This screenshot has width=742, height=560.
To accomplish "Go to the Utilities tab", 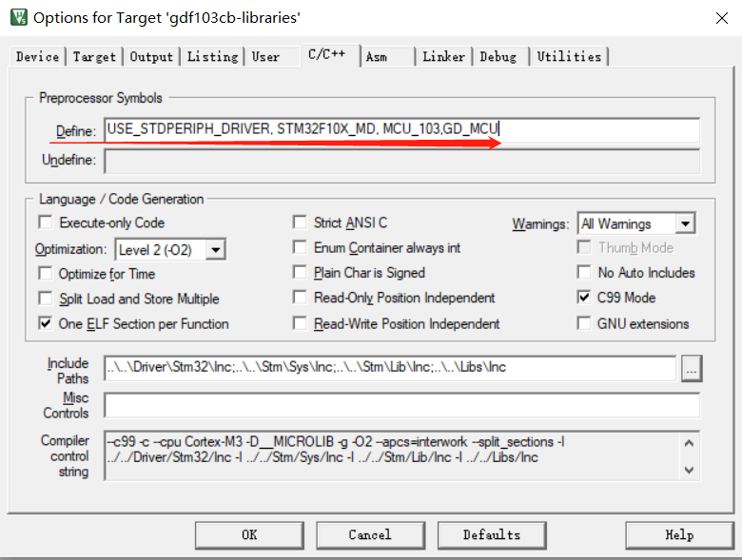I will [569, 57].
